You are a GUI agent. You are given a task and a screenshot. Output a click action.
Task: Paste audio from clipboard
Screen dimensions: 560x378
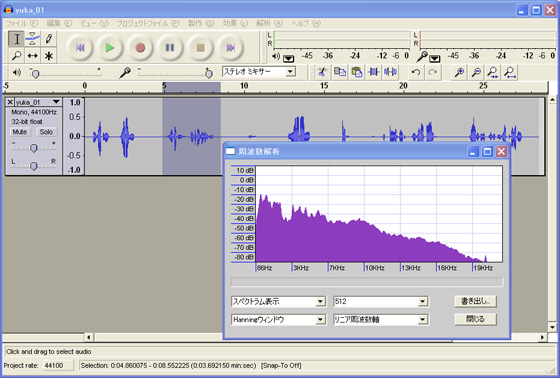point(356,72)
